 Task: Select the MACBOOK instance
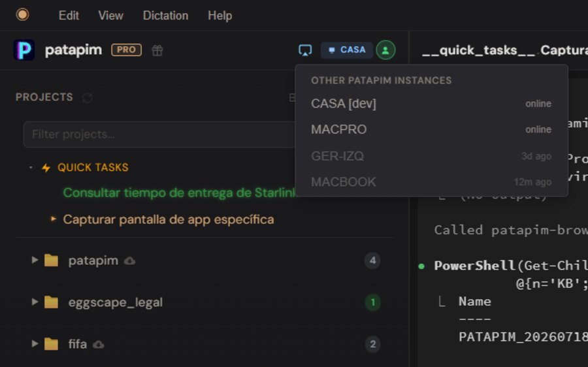[431, 182]
